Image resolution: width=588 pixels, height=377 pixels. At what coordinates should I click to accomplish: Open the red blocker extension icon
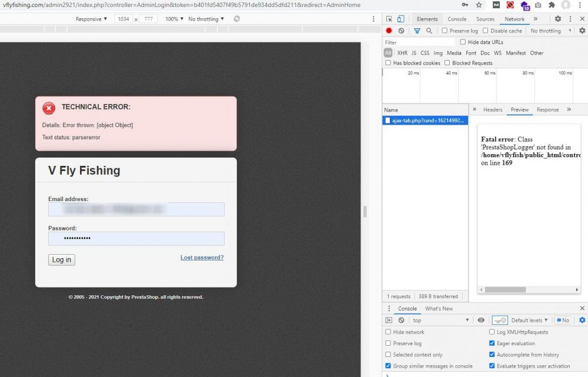coord(510,5)
